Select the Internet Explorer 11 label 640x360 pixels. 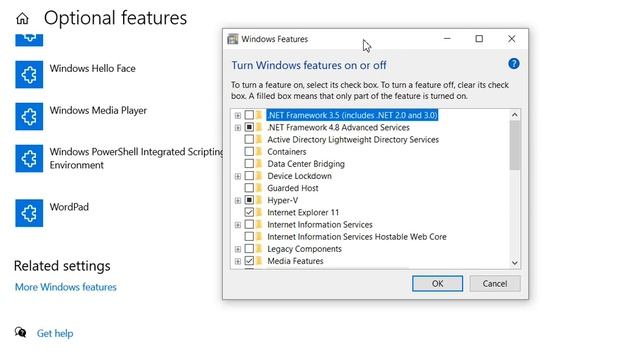[303, 213]
